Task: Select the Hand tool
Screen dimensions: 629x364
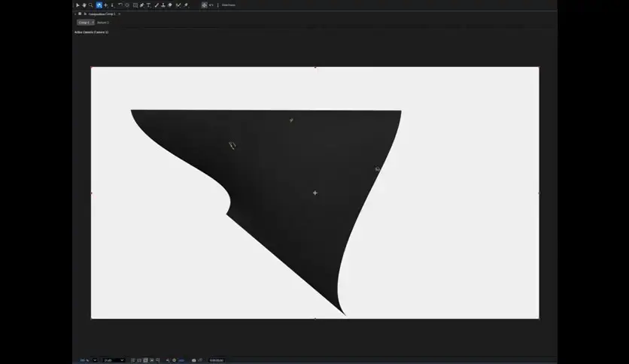Action: click(x=84, y=5)
